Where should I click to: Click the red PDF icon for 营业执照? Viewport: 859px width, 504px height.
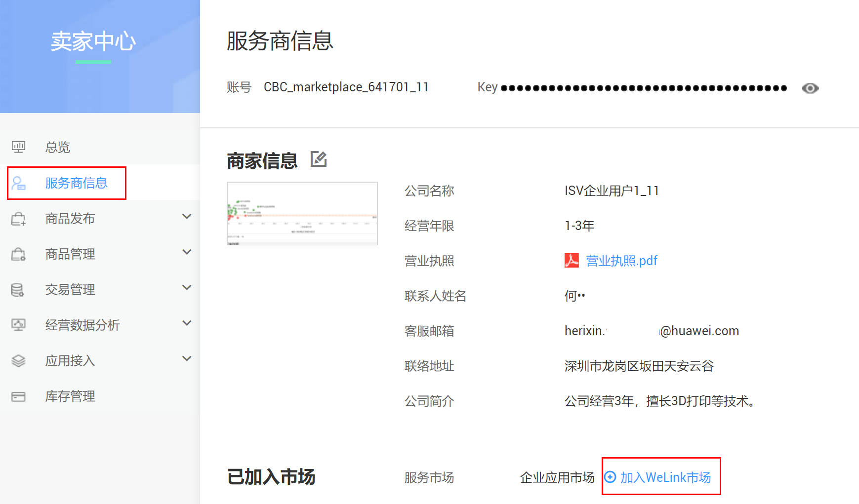pos(572,261)
